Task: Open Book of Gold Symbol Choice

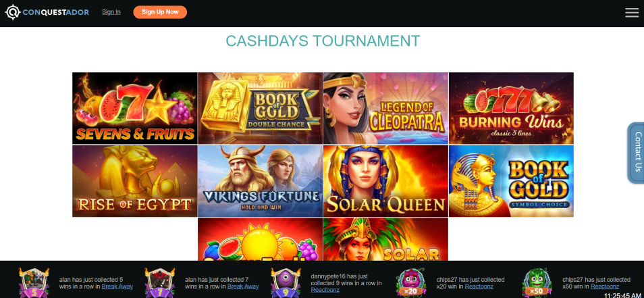Action: tap(511, 181)
